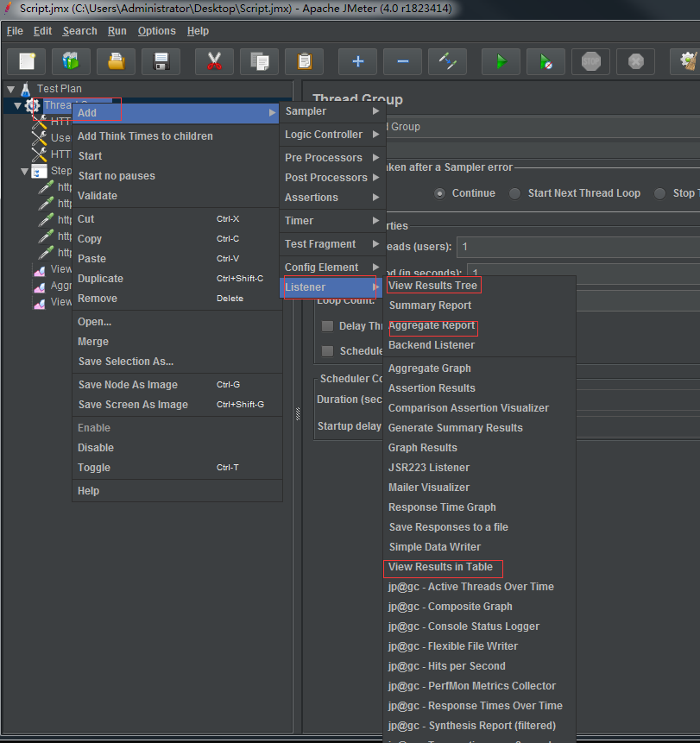Screen dimensions: 700x743
Task: Choose Aggregate Graph listener
Action: [480, 368]
